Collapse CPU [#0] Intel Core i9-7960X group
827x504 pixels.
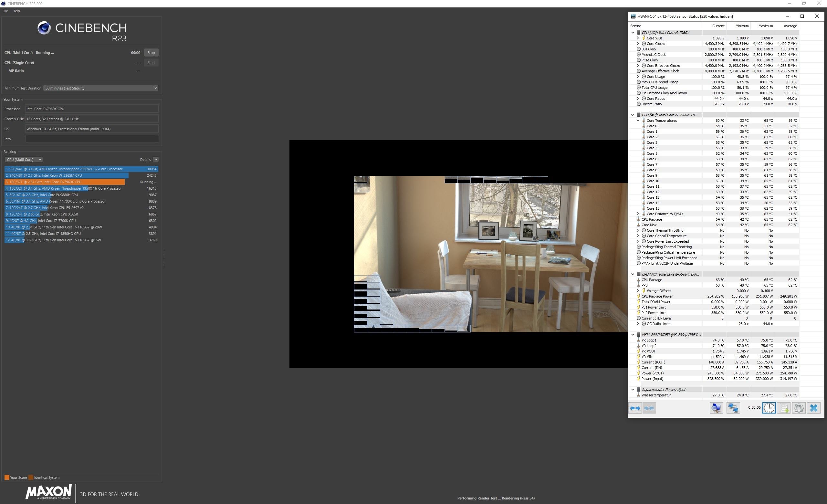pos(633,33)
